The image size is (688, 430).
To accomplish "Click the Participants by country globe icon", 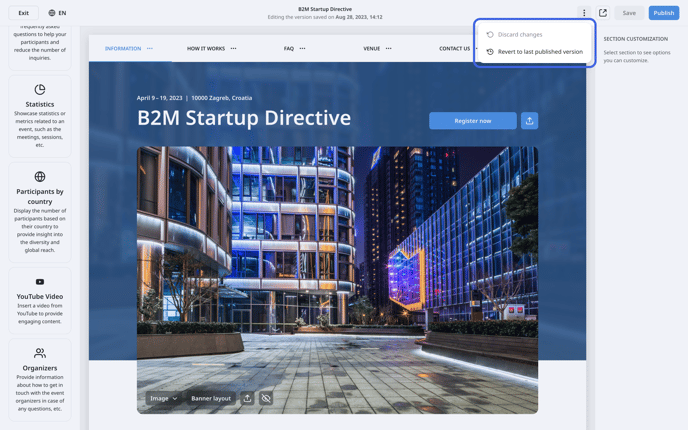I will tap(40, 176).
